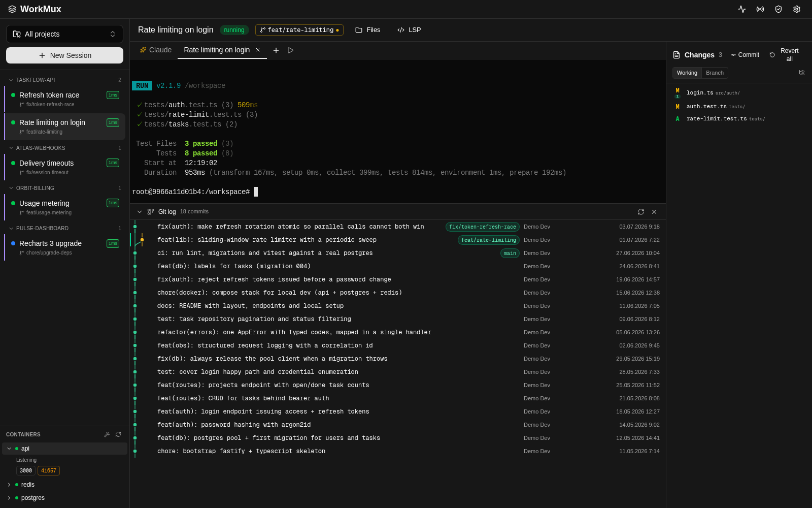812x508 pixels.
Task: Close the Rate limiting on login tab
Action: (258, 50)
